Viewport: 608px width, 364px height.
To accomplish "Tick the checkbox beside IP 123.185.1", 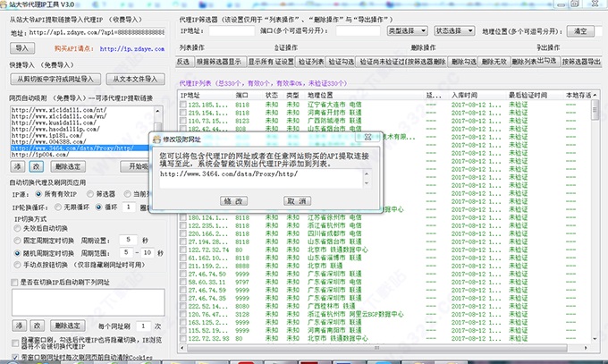I will coord(183,105).
